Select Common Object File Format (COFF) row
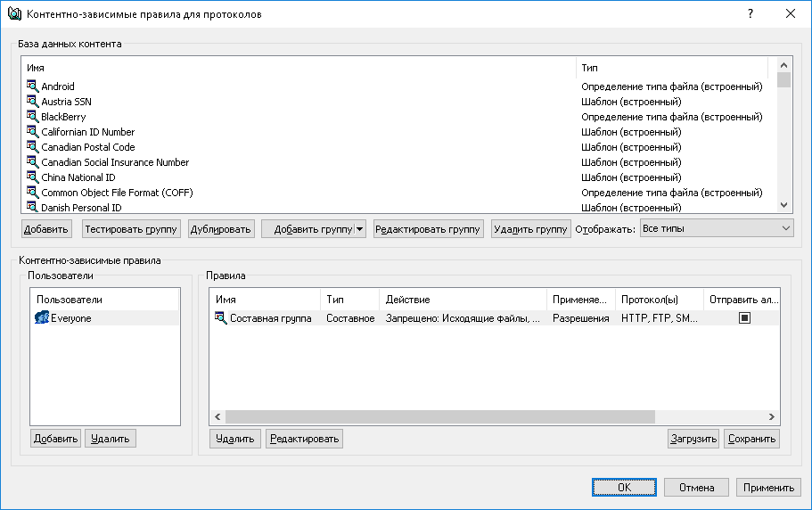 [x=117, y=193]
